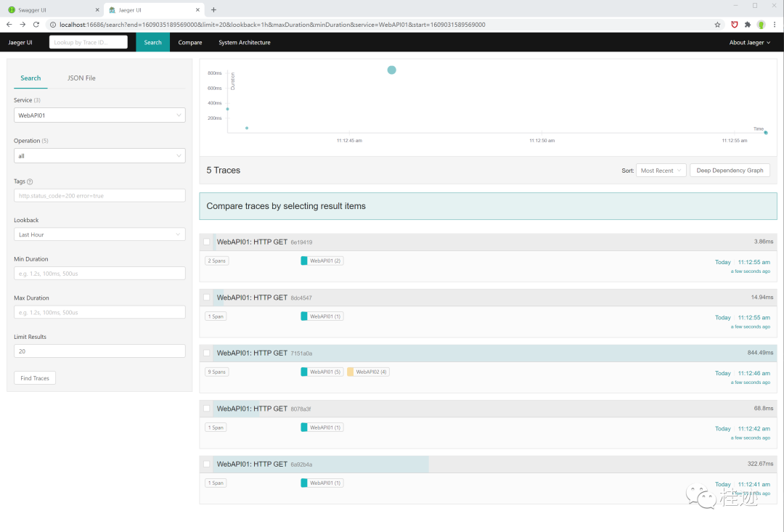Open trace 8dc4547 taking 14.94ms
This screenshot has width=784, height=532.
pyautogui.click(x=488, y=298)
